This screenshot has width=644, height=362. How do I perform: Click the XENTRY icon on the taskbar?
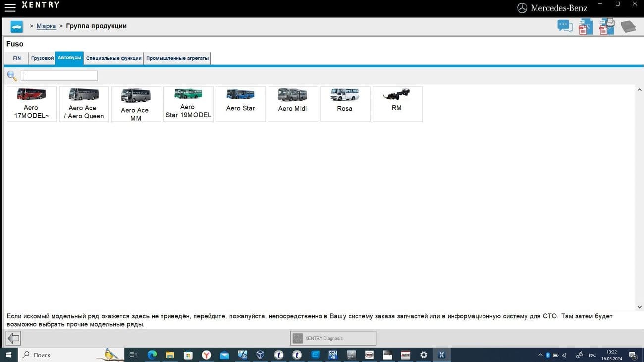[x=441, y=355]
